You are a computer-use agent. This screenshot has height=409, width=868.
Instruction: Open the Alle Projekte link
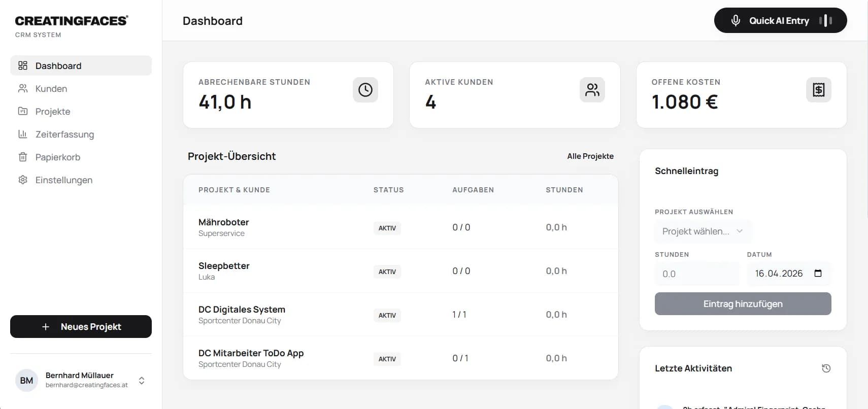(590, 156)
